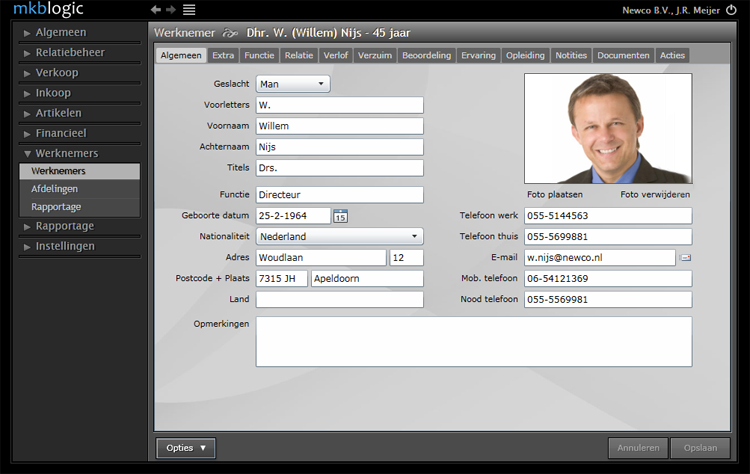Click the Foto verwijderen link
Viewport: 750px width, 474px height.
pyautogui.click(x=655, y=194)
